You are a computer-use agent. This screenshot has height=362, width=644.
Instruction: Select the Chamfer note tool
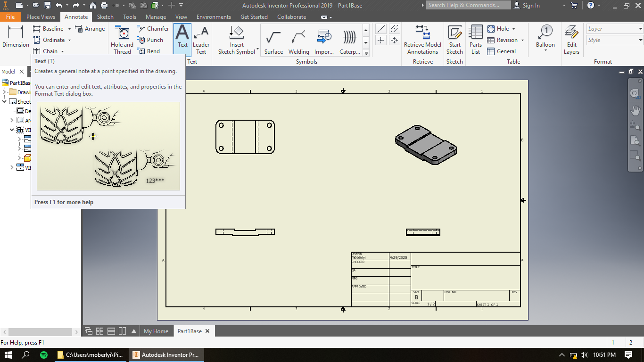[x=153, y=29]
